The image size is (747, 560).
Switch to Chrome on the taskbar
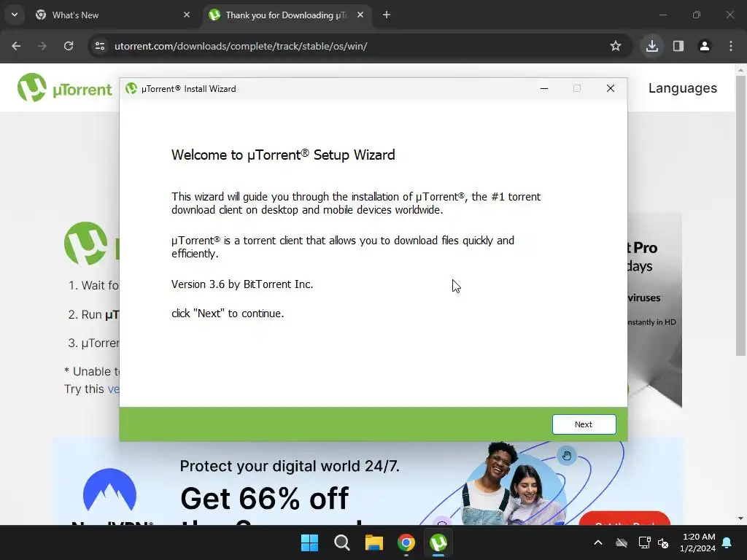tap(406, 542)
